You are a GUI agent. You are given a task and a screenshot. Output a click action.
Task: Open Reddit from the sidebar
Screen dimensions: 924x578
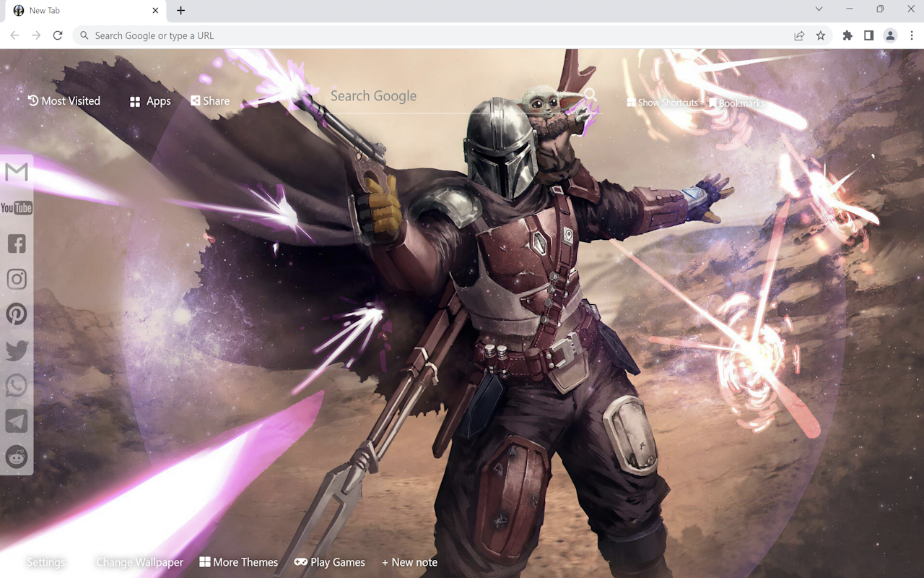(16, 457)
